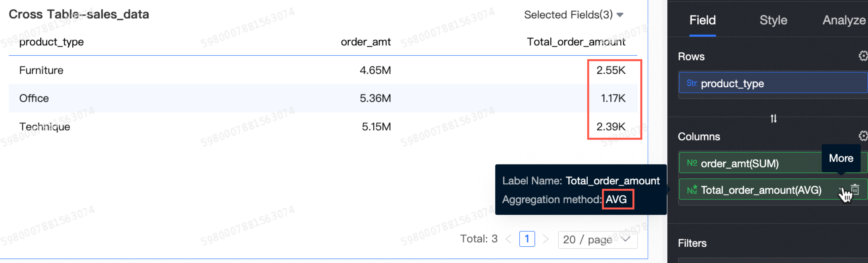Go to the previous page arrow

508,239
